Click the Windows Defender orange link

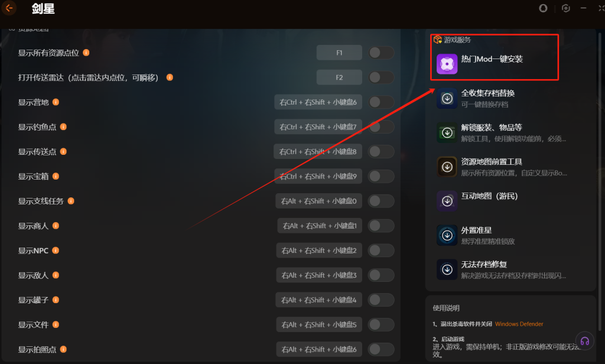[519, 324]
